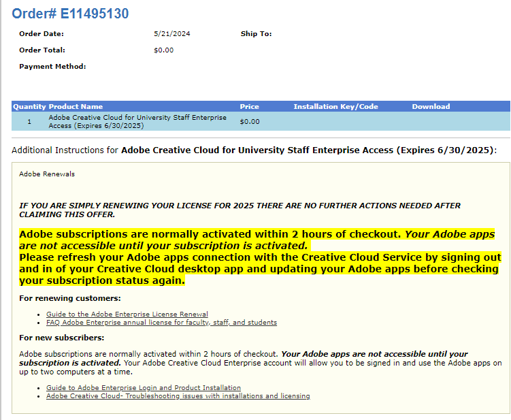Viewport: 511px width, 420px height.
Task: Click the highlighted Adobe subscriptions activation notice
Action: coord(257,240)
